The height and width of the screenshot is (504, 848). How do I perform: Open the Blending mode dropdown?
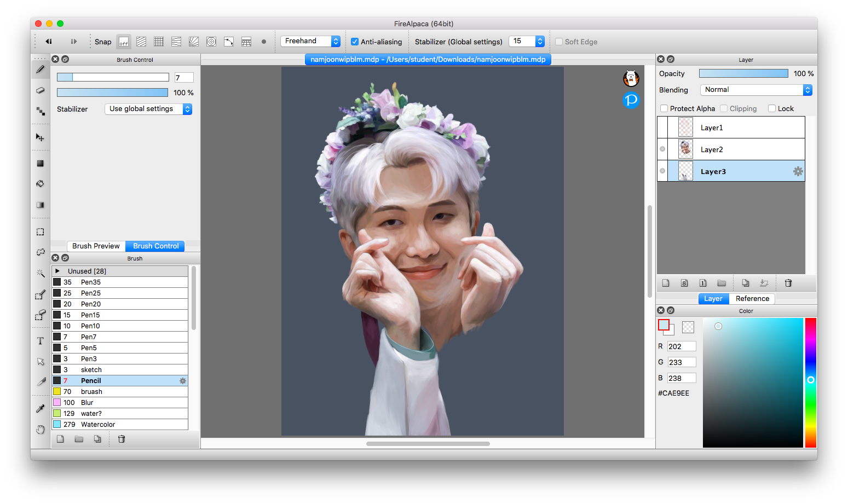pyautogui.click(x=756, y=90)
